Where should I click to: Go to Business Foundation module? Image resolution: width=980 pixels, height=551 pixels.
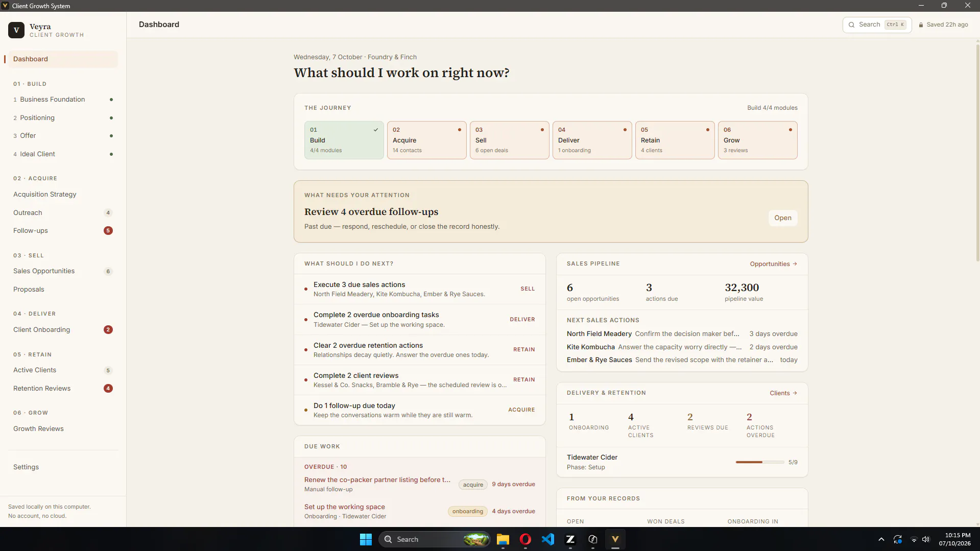coord(63,100)
